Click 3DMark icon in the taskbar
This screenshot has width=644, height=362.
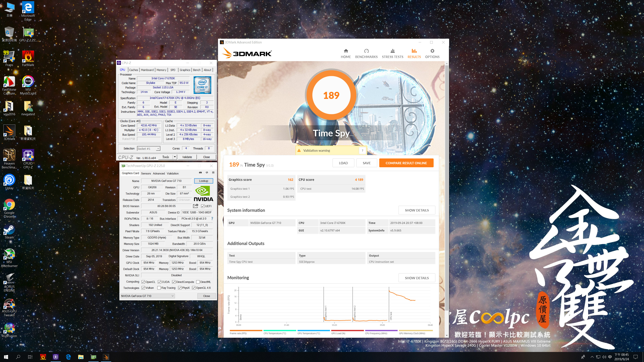click(106, 357)
